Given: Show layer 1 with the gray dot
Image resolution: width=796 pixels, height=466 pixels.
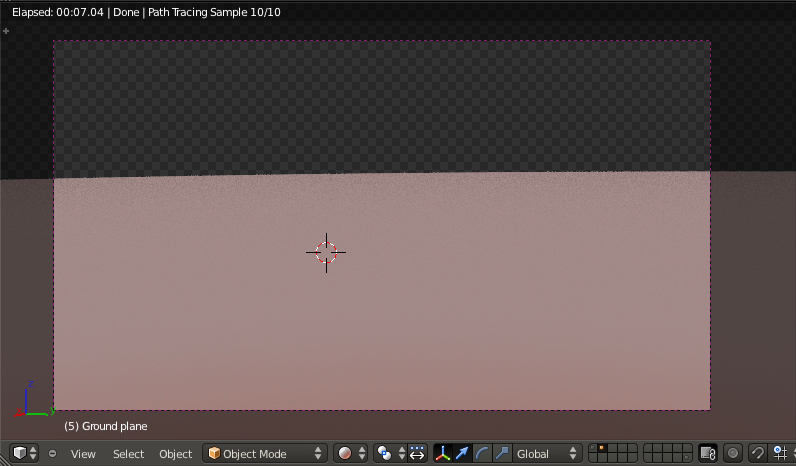Looking at the screenshot, I should tap(593, 449).
